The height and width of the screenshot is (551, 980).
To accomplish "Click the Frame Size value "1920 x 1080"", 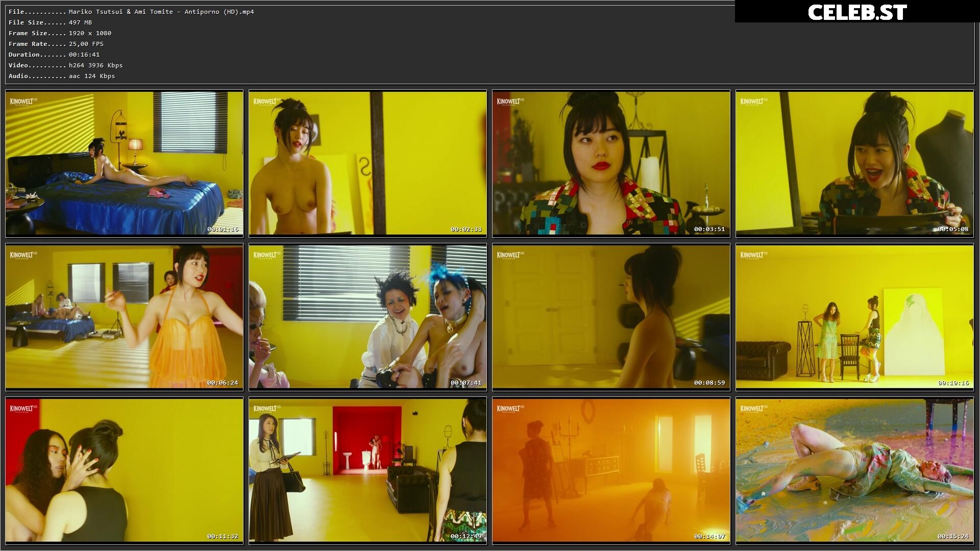I will 90,33.
